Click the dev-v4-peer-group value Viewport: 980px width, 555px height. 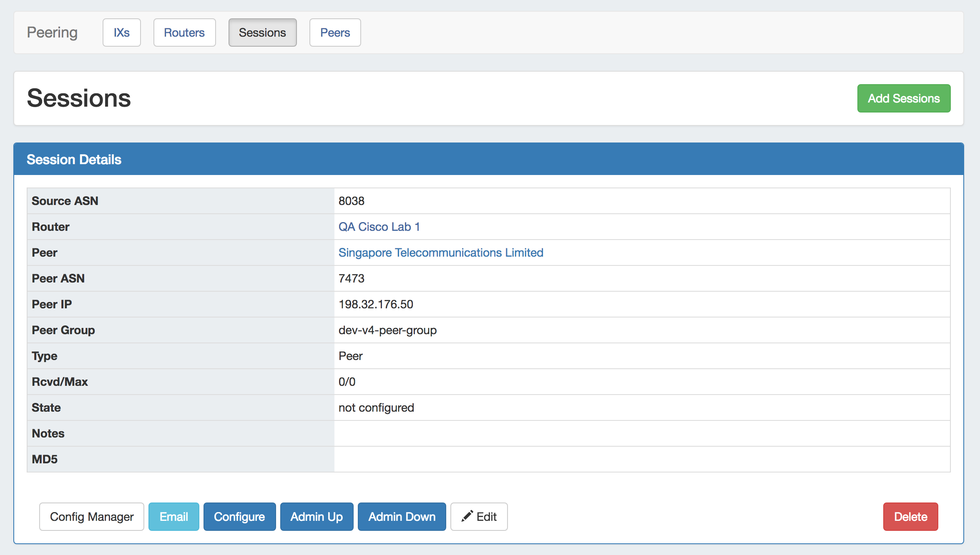(387, 330)
